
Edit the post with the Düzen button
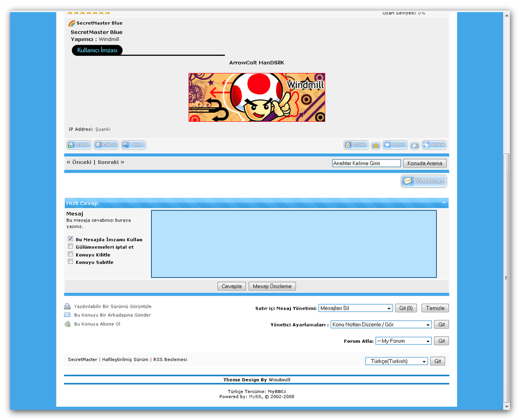(356, 145)
